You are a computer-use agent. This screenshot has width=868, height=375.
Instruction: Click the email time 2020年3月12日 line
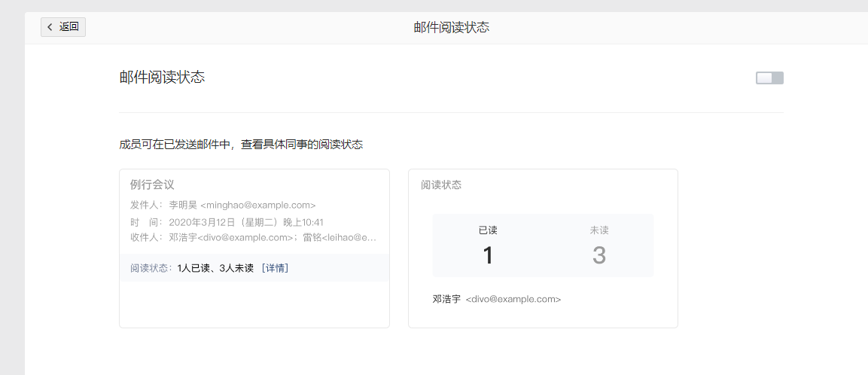(227, 222)
